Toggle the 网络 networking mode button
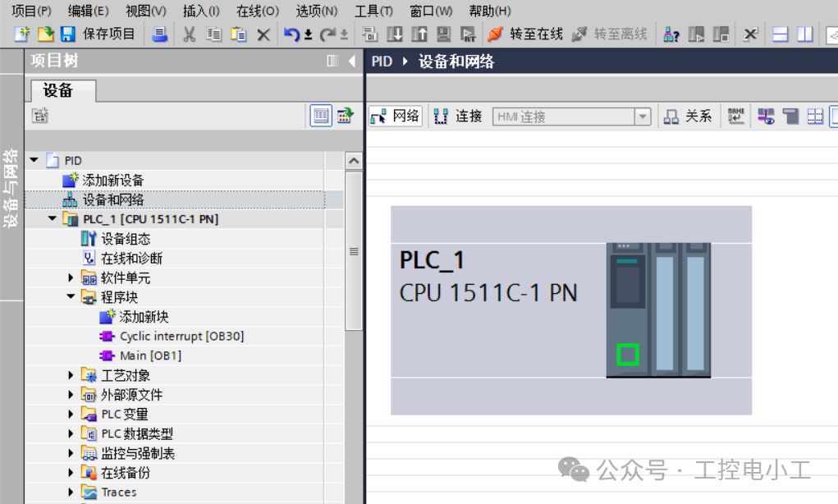Image resolution: width=838 pixels, height=504 pixels. point(396,116)
